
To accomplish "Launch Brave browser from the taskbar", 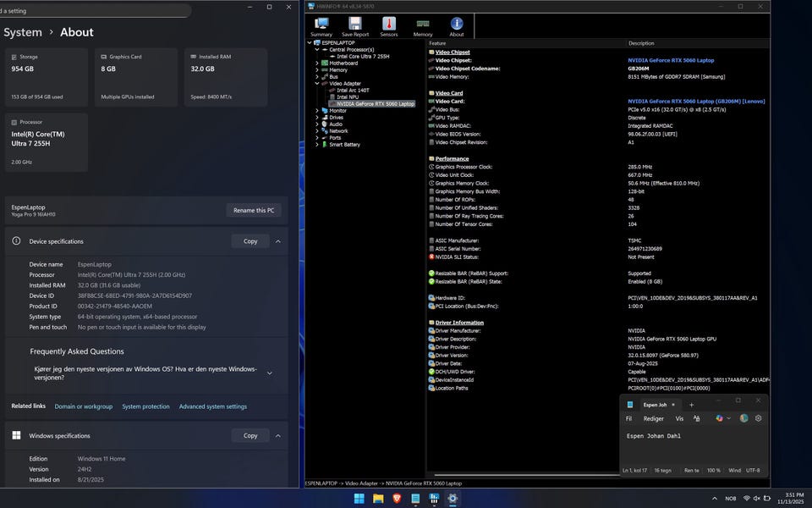I will tap(397, 498).
